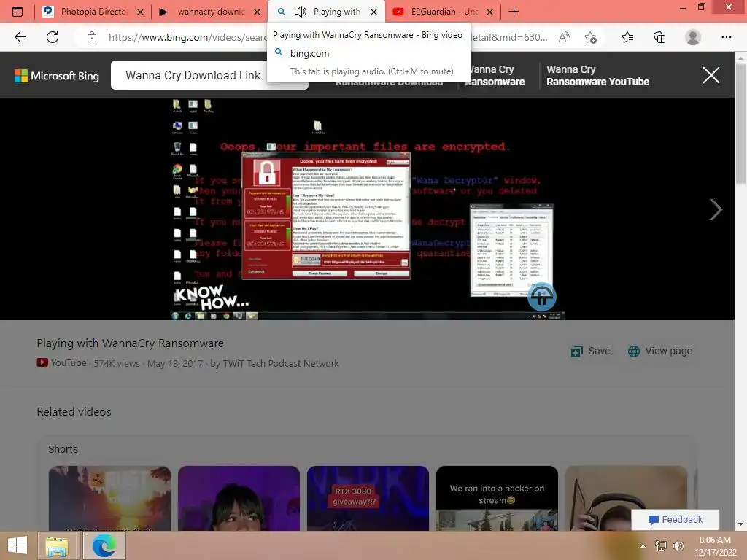Go to the next video arrow
The image size is (747, 560).
(716, 209)
